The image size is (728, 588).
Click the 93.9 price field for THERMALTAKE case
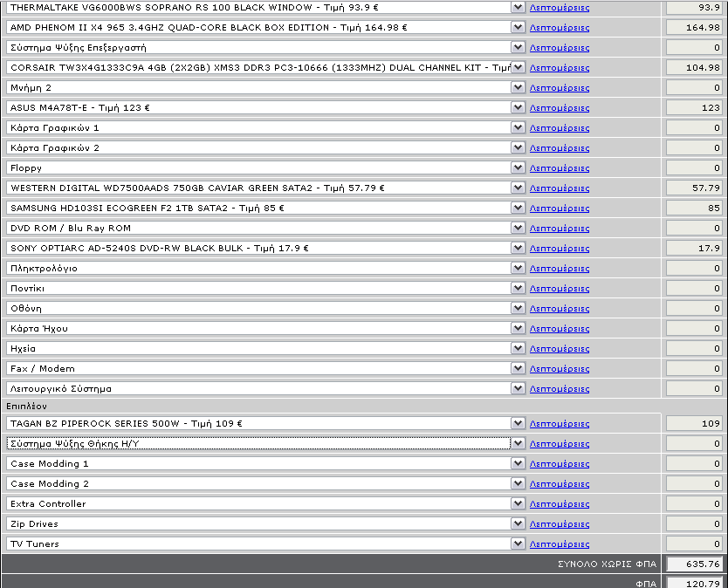(694, 8)
